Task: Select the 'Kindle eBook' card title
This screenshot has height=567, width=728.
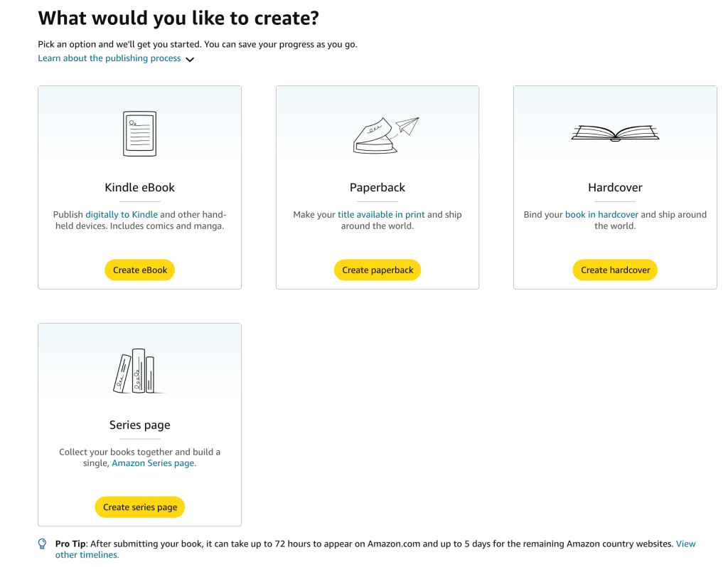Action: (139, 188)
